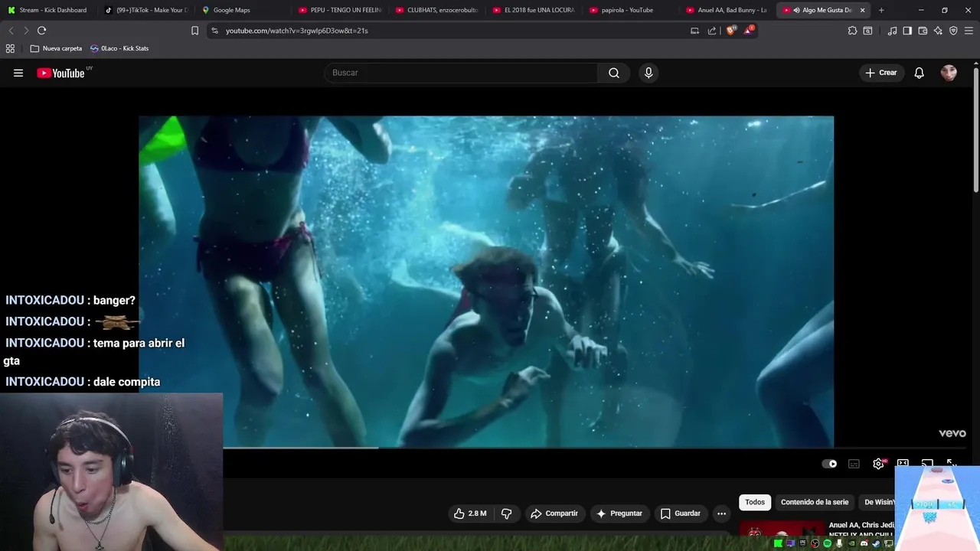
Task: Click the Buscar search field
Action: (462, 73)
